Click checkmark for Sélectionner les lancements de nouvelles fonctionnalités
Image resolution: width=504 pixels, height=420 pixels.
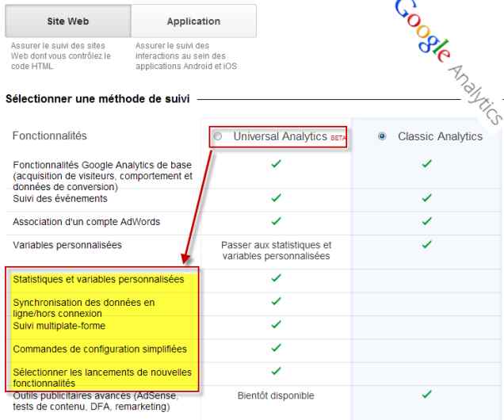[276, 371]
